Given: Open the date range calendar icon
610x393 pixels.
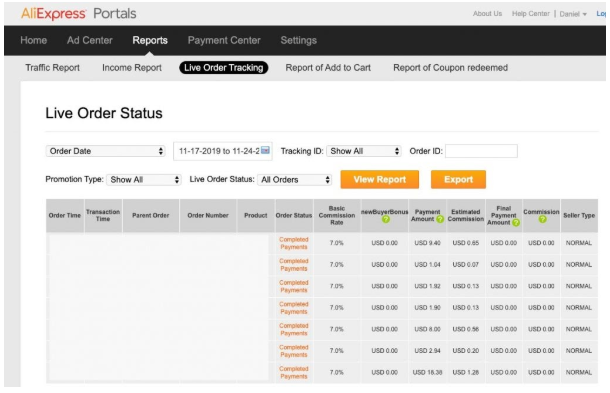Looking at the screenshot, I should click(x=265, y=151).
